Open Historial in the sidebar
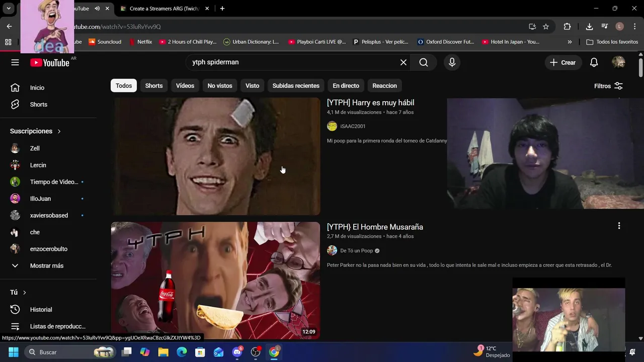Image resolution: width=644 pixels, height=362 pixels. click(48, 310)
